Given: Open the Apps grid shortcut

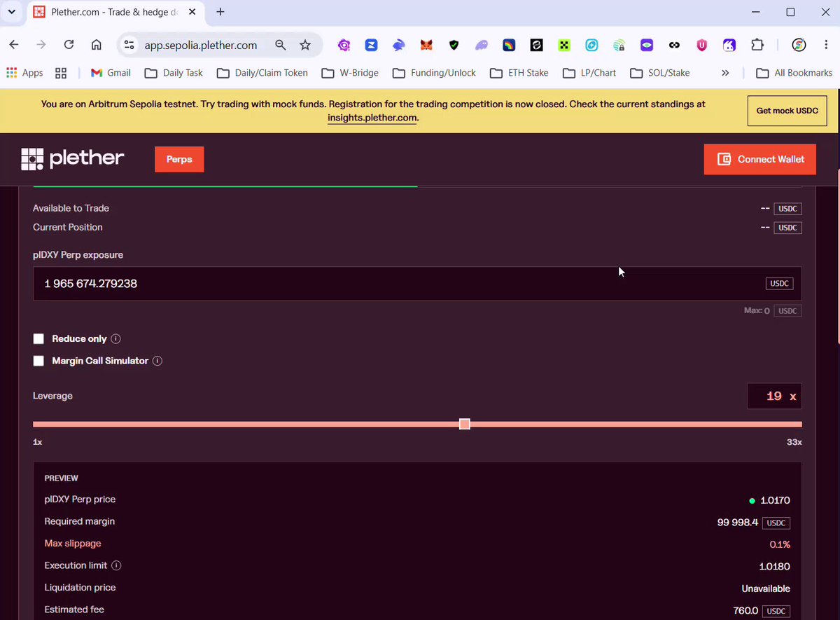Looking at the screenshot, I should [x=24, y=73].
